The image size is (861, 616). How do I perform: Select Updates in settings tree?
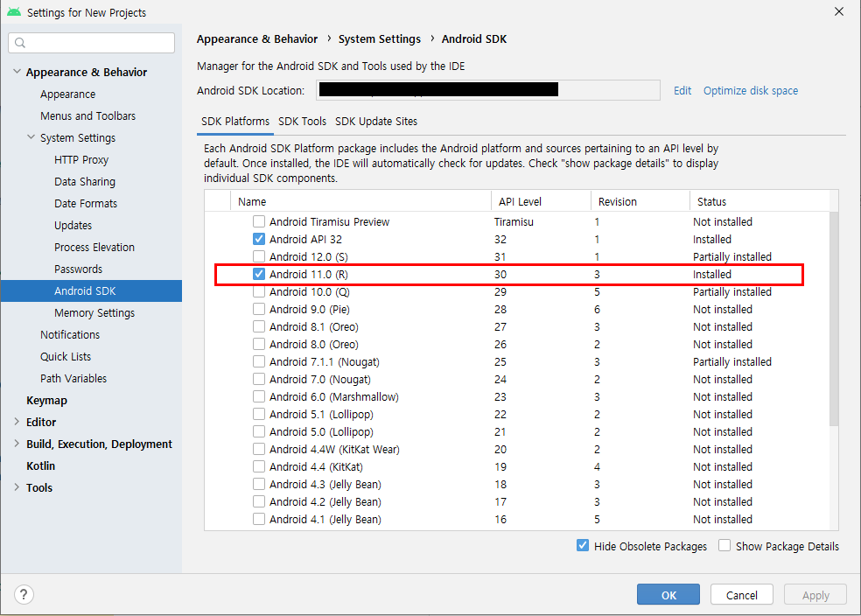pos(73,225)
